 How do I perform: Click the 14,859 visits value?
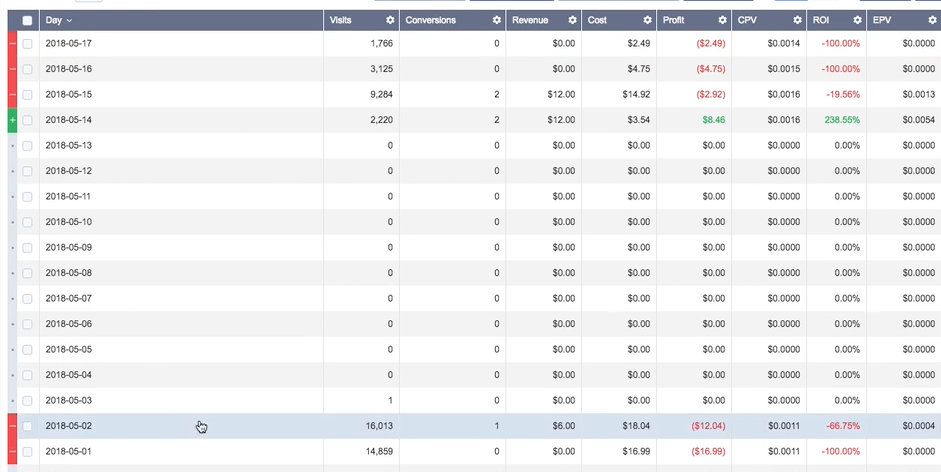pyautogui.click(x=379, y=452)
